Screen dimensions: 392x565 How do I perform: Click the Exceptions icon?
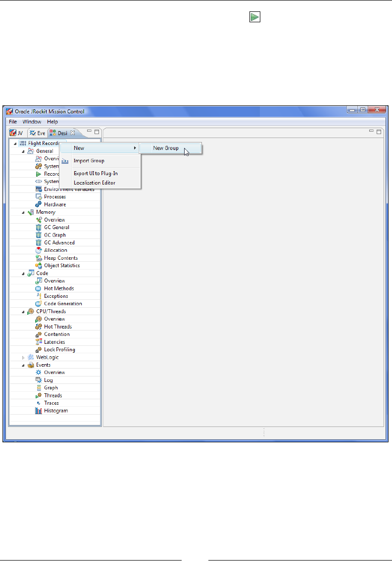[39, 296]
